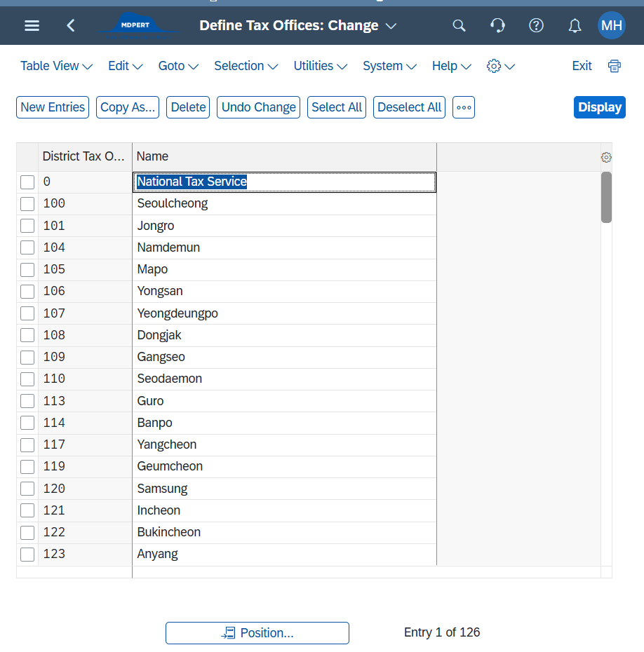Open the Goto menu
Screen dimensions: 644x652
[178, 66]
